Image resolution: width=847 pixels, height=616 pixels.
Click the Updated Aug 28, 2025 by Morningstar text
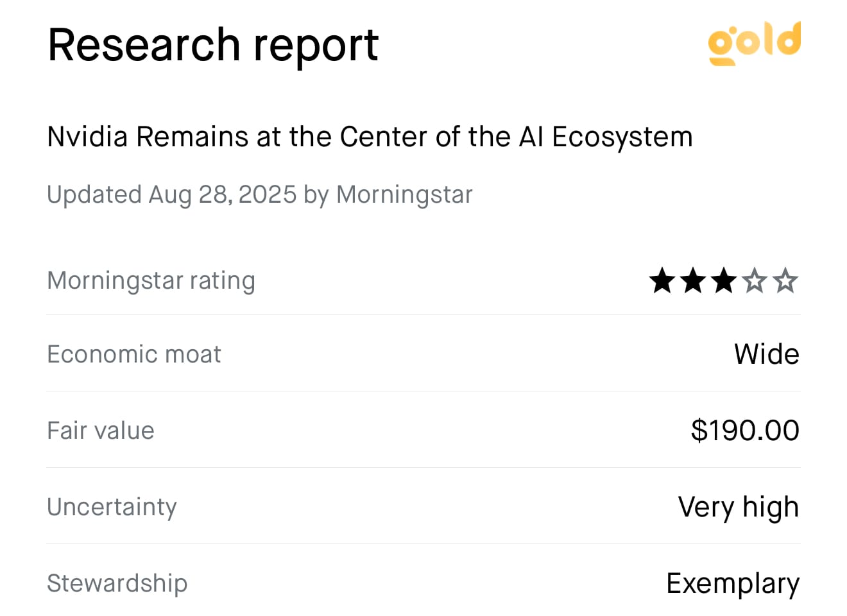[x=260, y=194]
